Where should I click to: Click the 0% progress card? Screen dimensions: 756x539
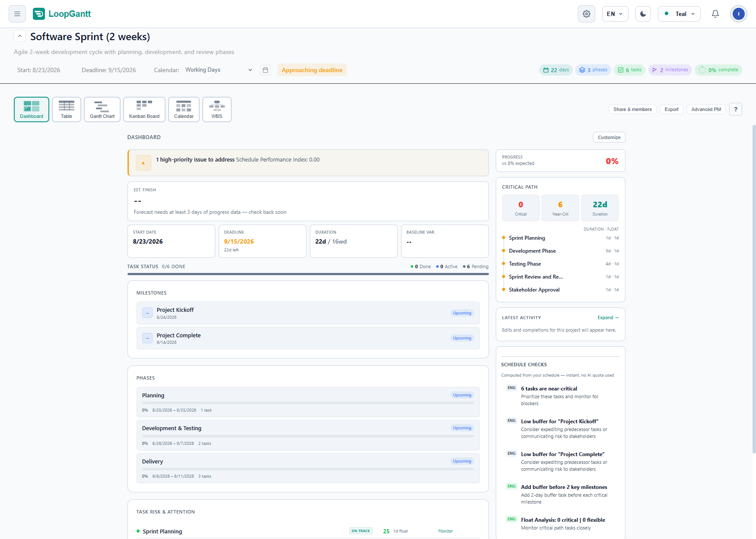[561, 161]
